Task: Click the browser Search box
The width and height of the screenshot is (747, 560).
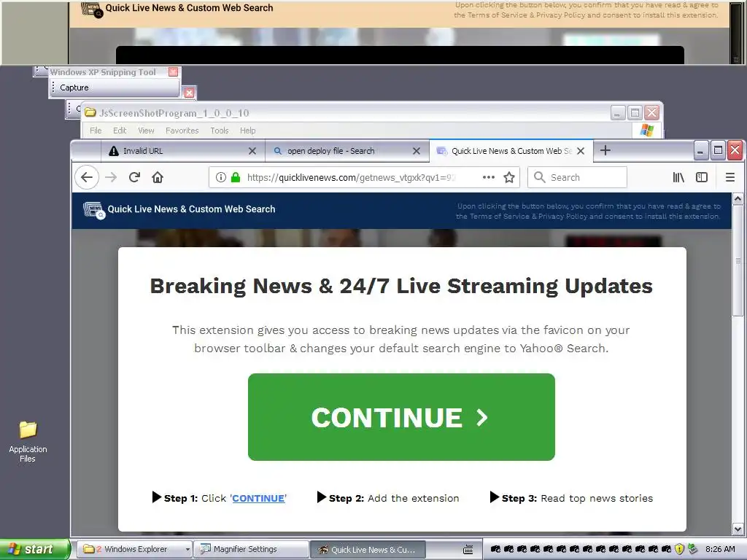Action: 578,177
